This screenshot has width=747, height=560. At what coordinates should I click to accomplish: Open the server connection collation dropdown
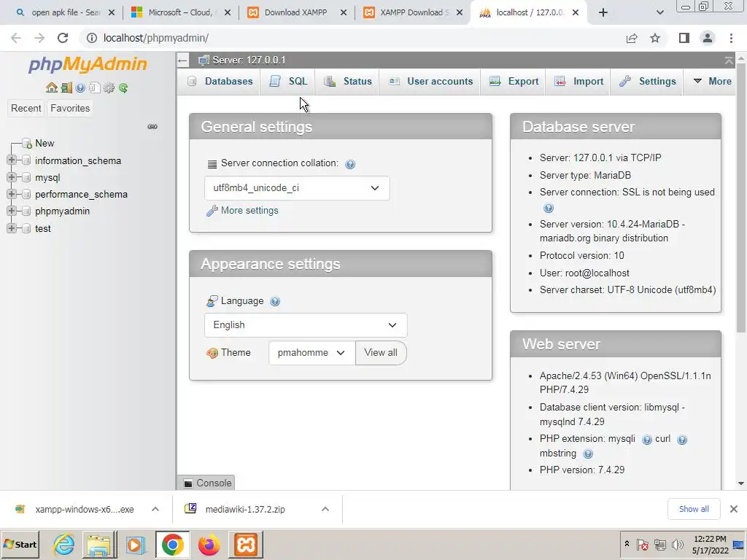[x=297, y=188]
